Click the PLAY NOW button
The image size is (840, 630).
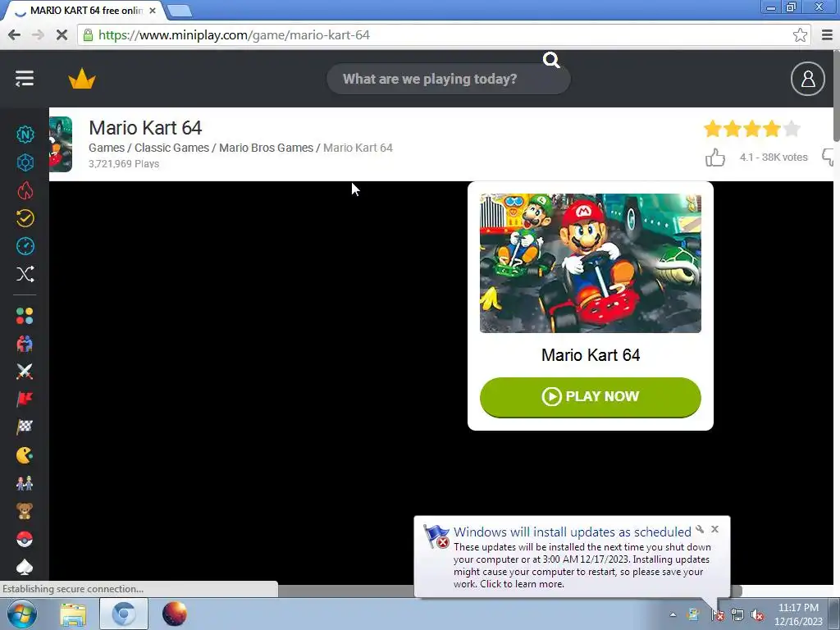pyautogui.click(x=591, y=397)
